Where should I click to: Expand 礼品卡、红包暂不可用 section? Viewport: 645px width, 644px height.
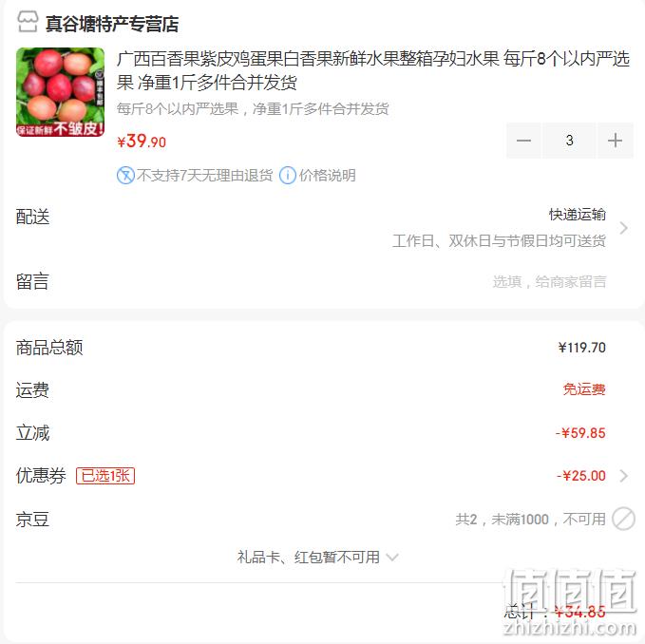(x=317, y=558)
